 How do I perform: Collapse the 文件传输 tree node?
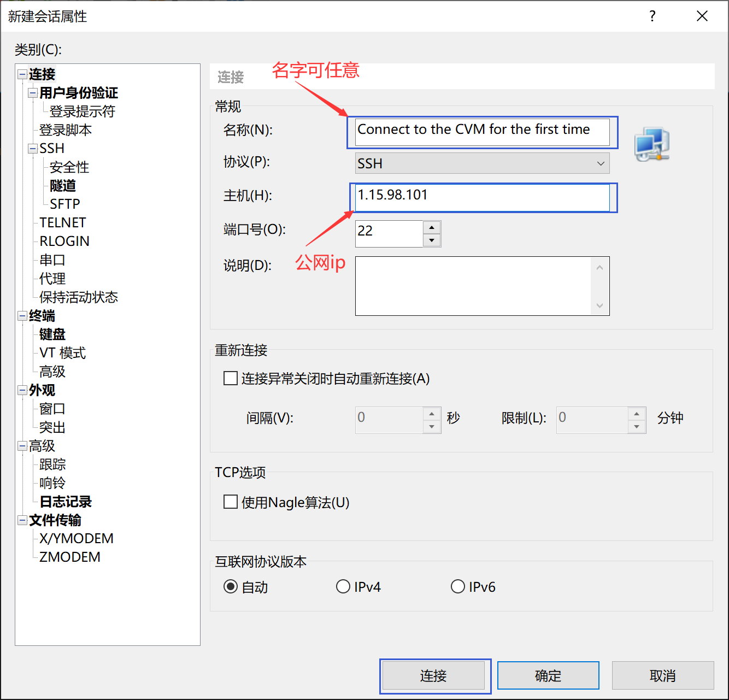(22, 520)
